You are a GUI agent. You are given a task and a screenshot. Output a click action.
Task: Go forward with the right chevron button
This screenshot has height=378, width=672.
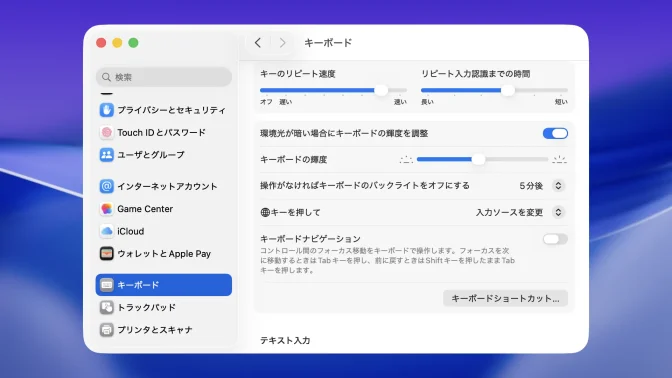pyautogui.click(x=282, y=42)
